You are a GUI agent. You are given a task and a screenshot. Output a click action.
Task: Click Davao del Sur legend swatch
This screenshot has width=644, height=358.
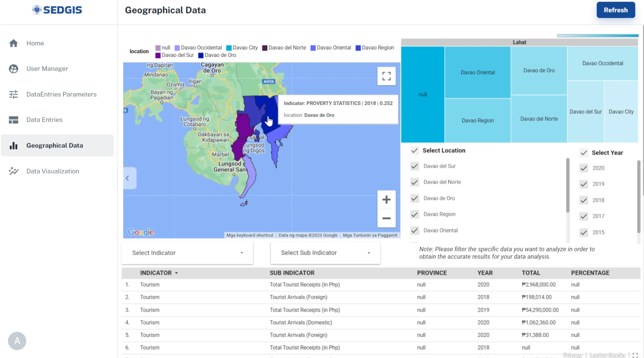click(x=158, y=55)
